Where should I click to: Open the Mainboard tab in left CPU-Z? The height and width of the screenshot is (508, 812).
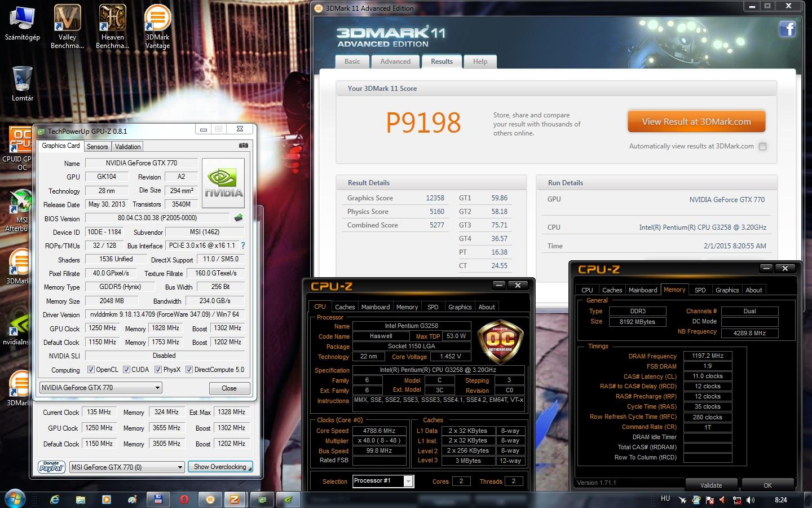[x=376, y=307]
